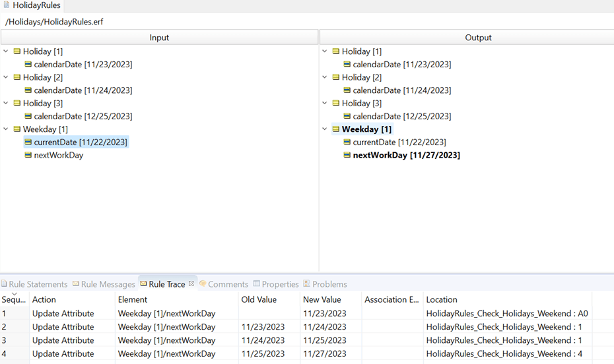Viewport: 614px width, 364px height.
Task: Select rule trace row with new value 11/27/2023
Action: click(x=324, y=354)
